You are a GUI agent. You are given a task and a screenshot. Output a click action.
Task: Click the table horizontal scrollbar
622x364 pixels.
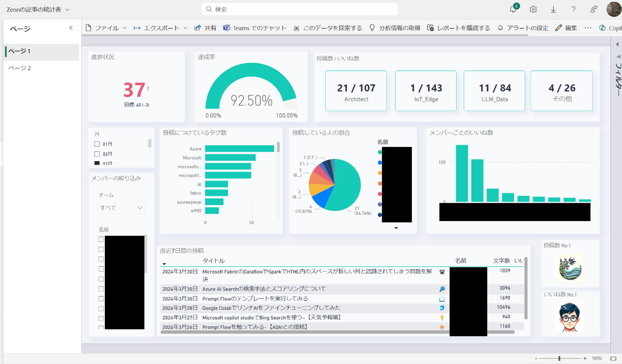point(338,332)
